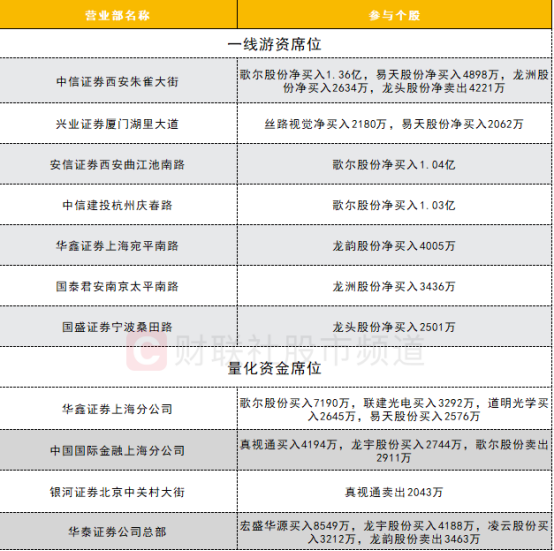Select the 国盛证券宁波桑田路 cell

(x=118, y=327)
